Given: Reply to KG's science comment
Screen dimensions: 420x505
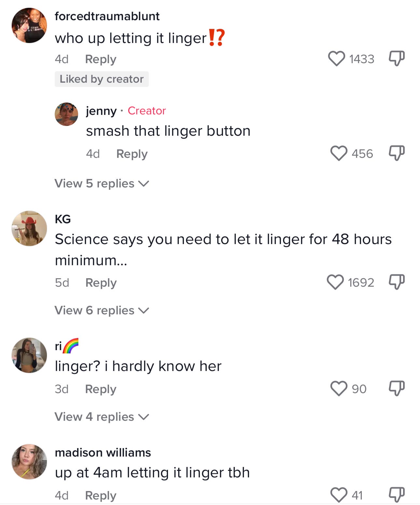Looking at the screenshot, I should pos(100,282).
